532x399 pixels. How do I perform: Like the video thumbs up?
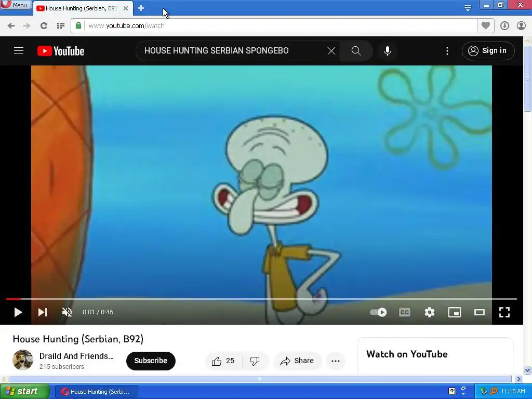(x=223, y=361)
